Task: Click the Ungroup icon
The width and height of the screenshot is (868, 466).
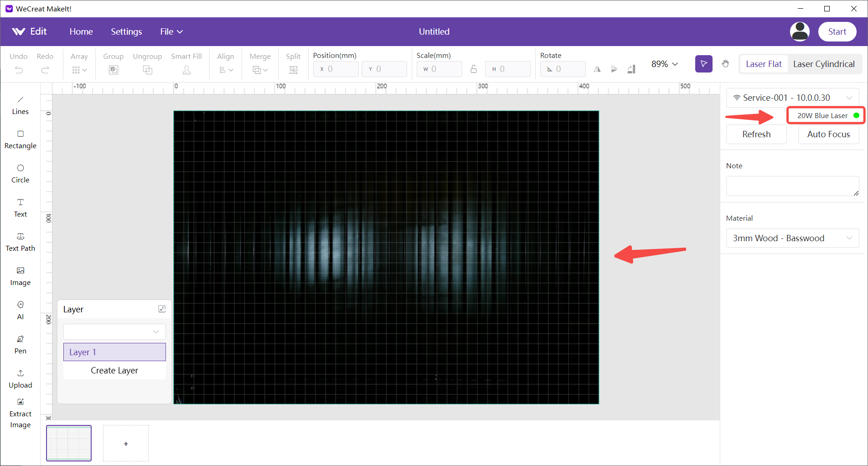Action: pyautogui.click(x=147, y=70)
